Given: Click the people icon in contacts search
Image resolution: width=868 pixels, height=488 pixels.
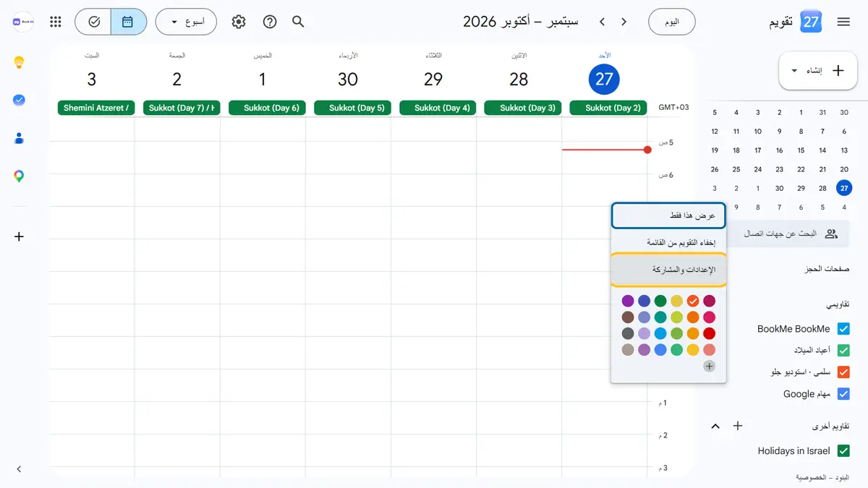Looking at the screenshot, I should [x=831, y=234].
